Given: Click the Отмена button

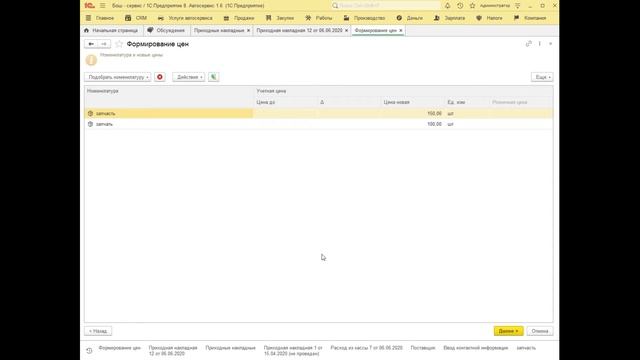Looking at the screenshot, I should pyautogui.click(x=540, y=331).
